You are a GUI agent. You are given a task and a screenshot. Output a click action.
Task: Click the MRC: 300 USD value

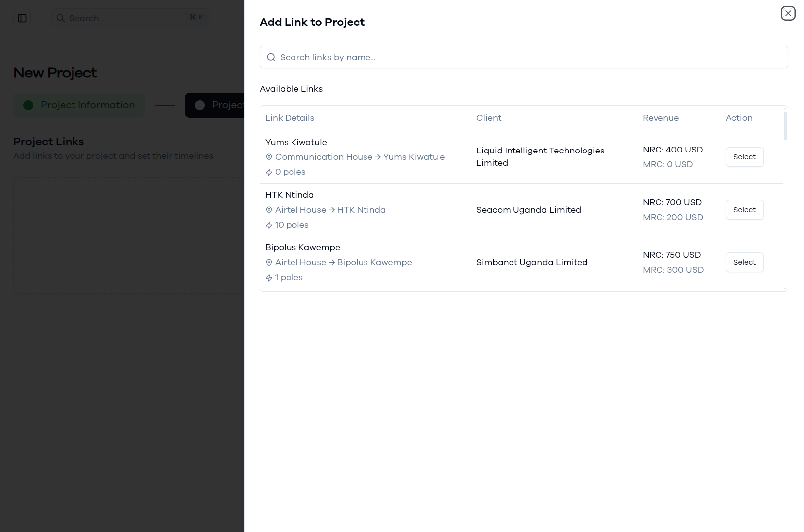point(673,270)
